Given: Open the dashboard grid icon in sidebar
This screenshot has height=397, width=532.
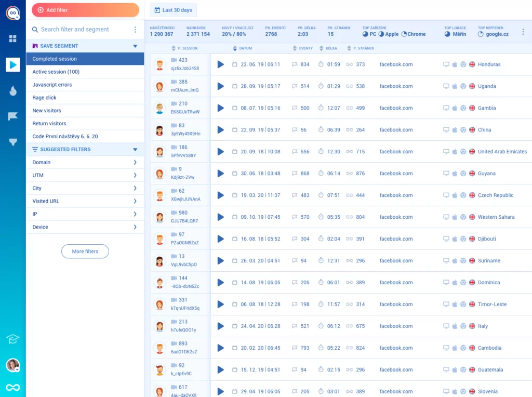Looking at the screenshot, I should [12, 38].
